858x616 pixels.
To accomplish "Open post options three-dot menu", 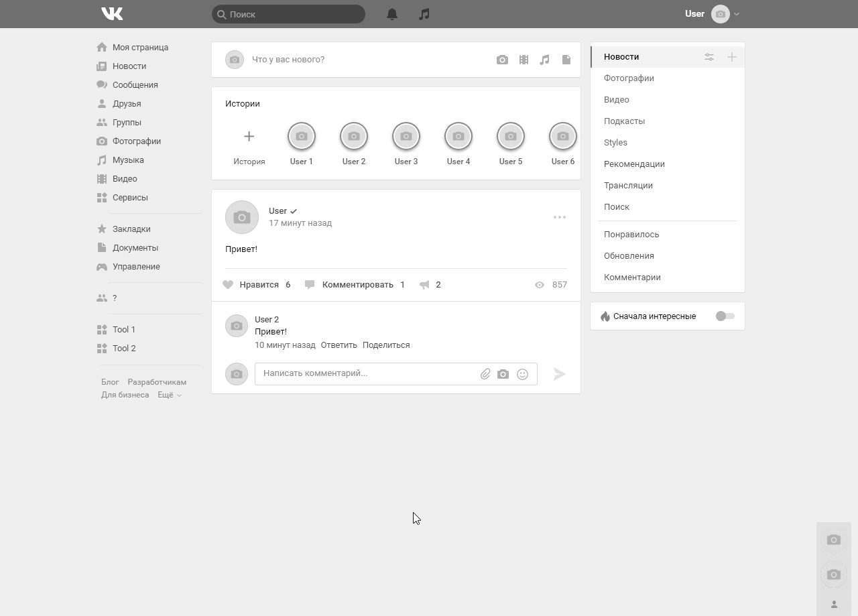I will click(560, 217).
